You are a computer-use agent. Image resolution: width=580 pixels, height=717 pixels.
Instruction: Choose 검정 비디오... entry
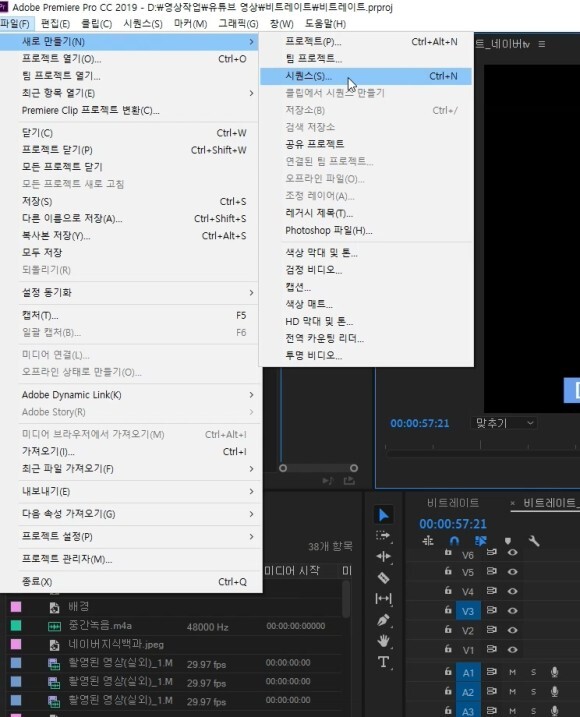[365, 270]
